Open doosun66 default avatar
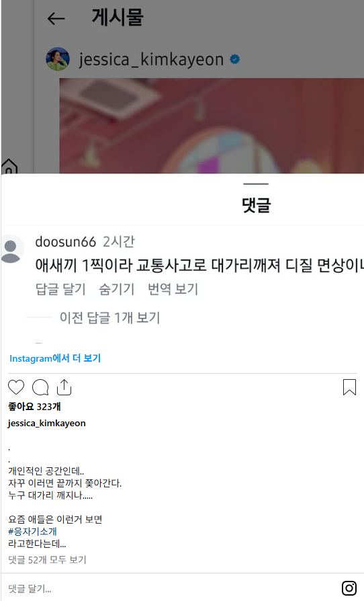This screenshot has width=364, height=601. tap(11, 249)
